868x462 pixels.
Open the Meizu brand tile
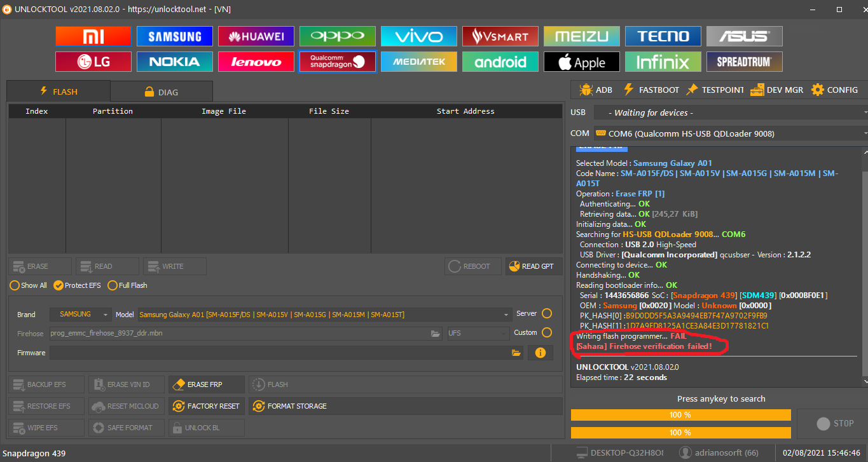(x=582, y=36)
